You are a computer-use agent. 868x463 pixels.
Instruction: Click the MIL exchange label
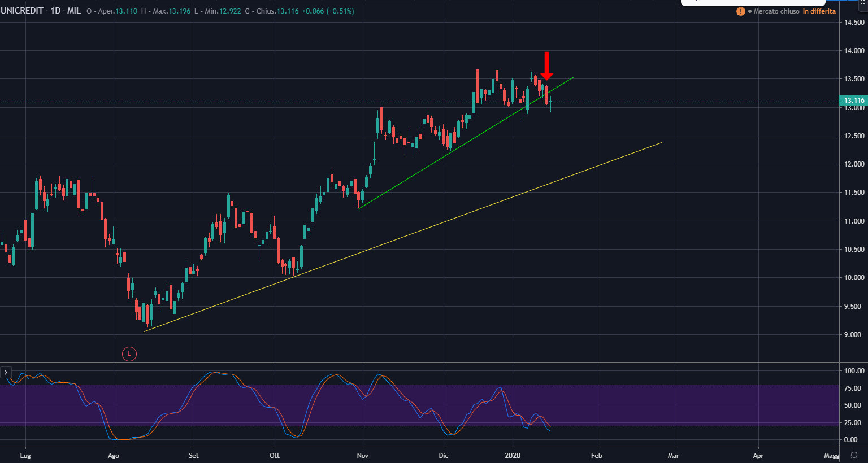point(74,11)
